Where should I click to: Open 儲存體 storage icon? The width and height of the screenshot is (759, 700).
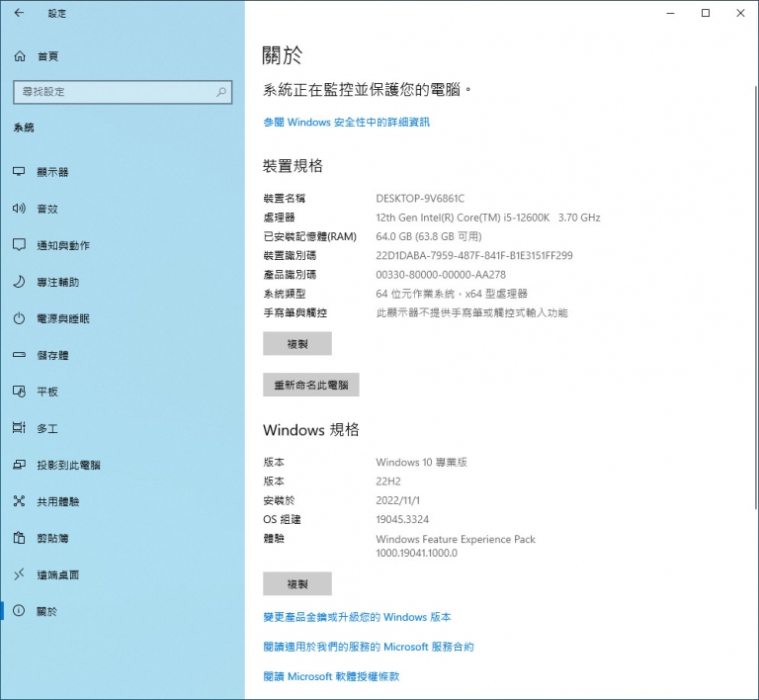19,355
